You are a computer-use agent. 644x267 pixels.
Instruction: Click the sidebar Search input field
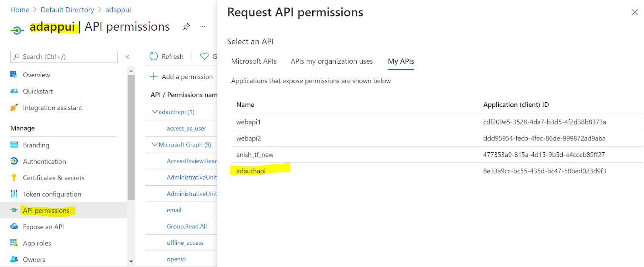(x=64, y=57)
